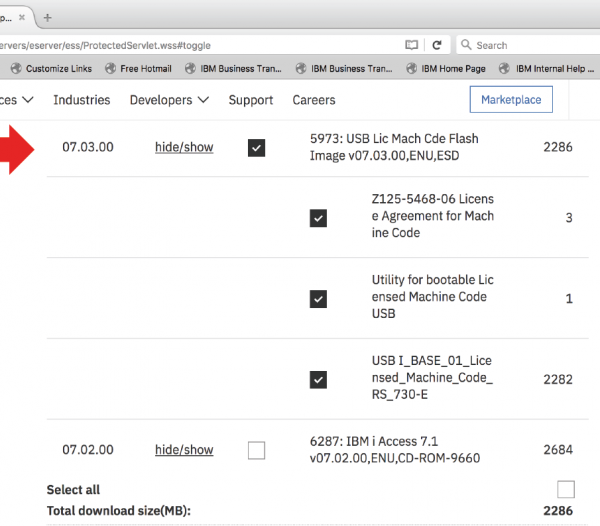
Task: Click the address bar URL
Action: pyautogui.click(x=105, y=46)
